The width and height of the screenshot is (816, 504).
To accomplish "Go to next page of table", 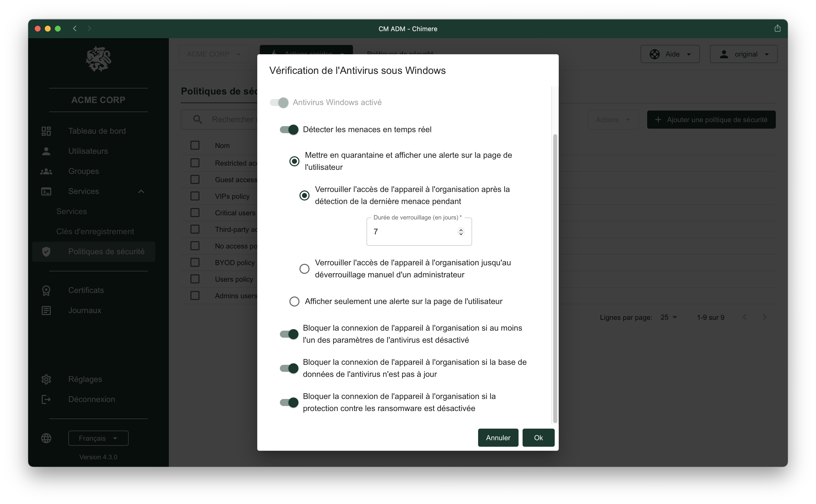I will pyautogui.click(x=765, y=317).
